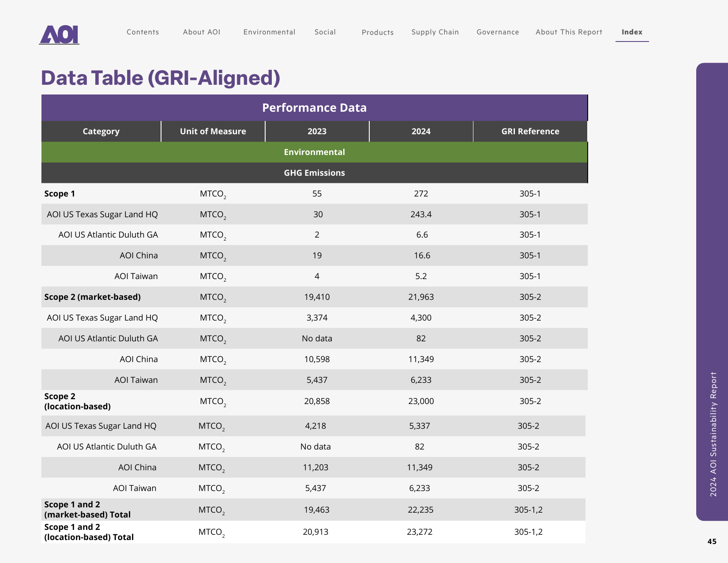Click the value '11,203' in the table
Image resolution: width=728 pixels, height=563 pixels.
coord(315,468)
